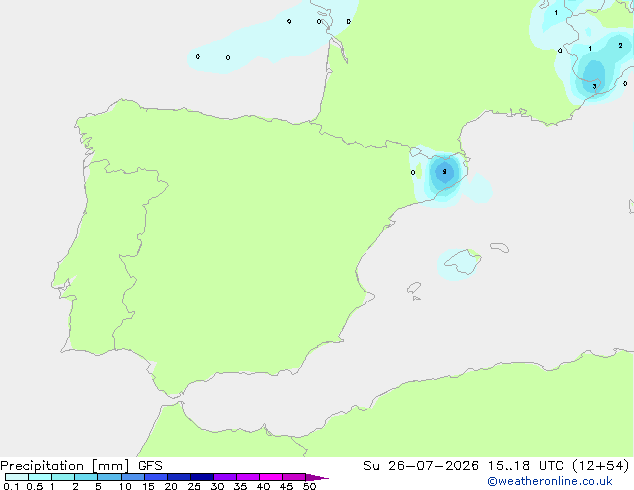Image resolution: width=634 pixels, height=490 pixels.
Task: Pick the legend swatch between 40 and 45
Action: [x=271, y=477]
